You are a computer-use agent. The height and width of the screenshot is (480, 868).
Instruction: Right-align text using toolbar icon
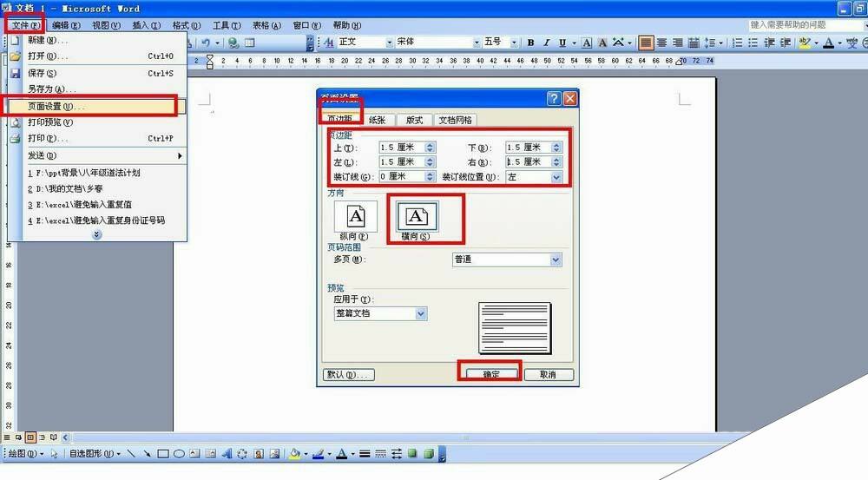pyautogui.click(x=678, y=42)
